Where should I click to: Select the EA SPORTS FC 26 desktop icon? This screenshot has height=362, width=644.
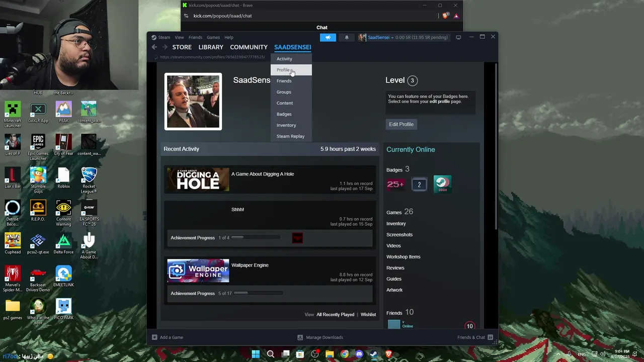click(89, 213)
